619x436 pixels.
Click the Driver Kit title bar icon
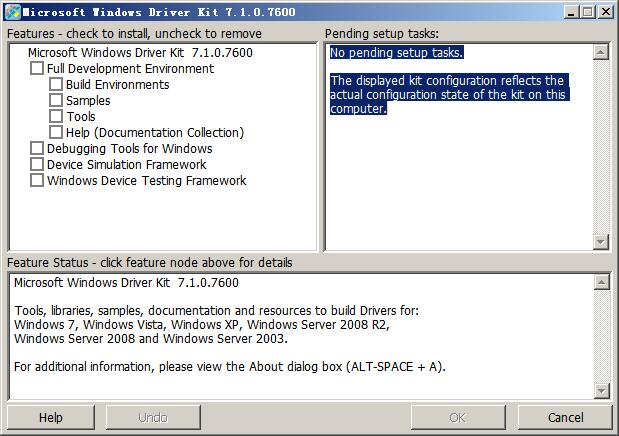(13, 12)
